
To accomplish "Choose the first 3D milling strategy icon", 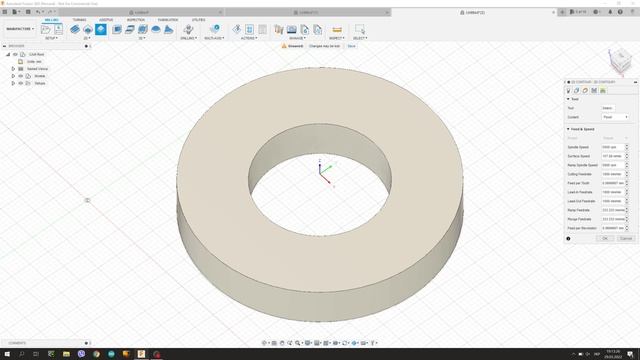I will [x=117, y=29].
